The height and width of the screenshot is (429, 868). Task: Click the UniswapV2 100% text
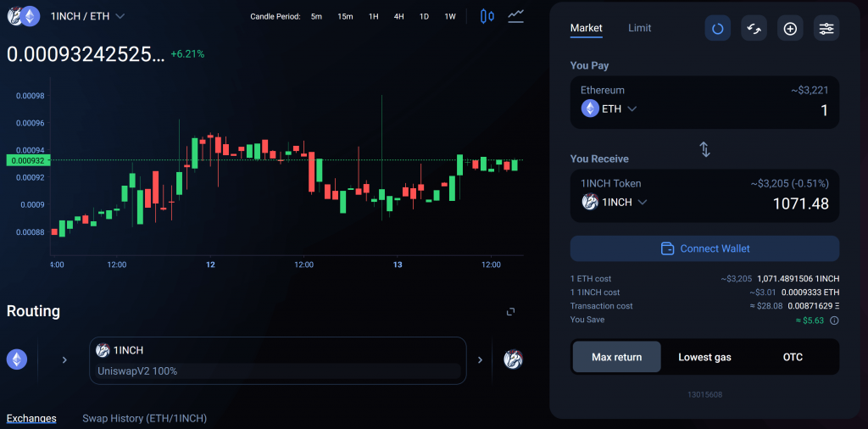137,371
